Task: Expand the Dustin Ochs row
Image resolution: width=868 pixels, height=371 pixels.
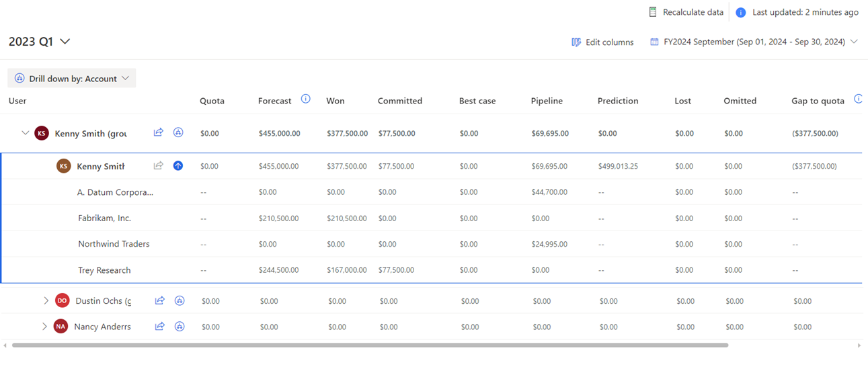Action: pyautogui.click(x=46, y=301)
